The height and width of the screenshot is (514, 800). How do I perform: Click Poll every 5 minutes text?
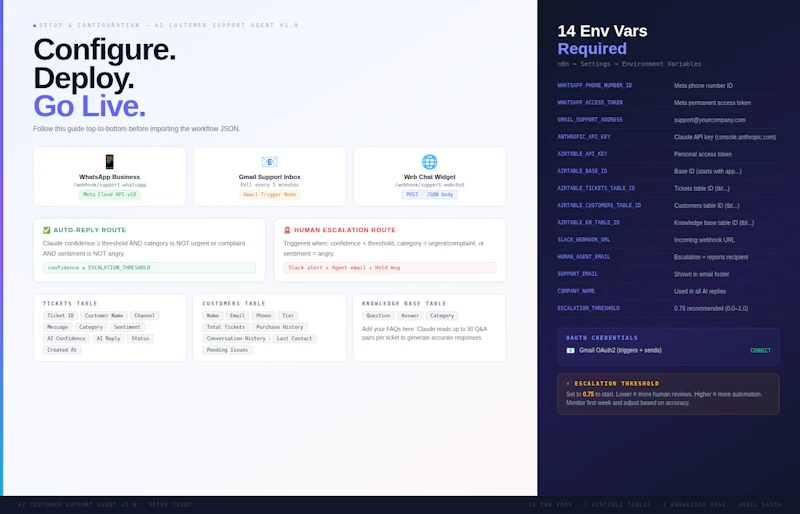[269, 185]
